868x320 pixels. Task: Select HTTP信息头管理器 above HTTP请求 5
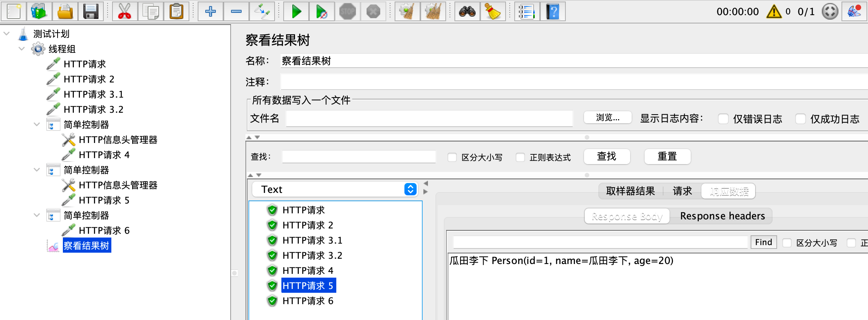coord(118,185)
